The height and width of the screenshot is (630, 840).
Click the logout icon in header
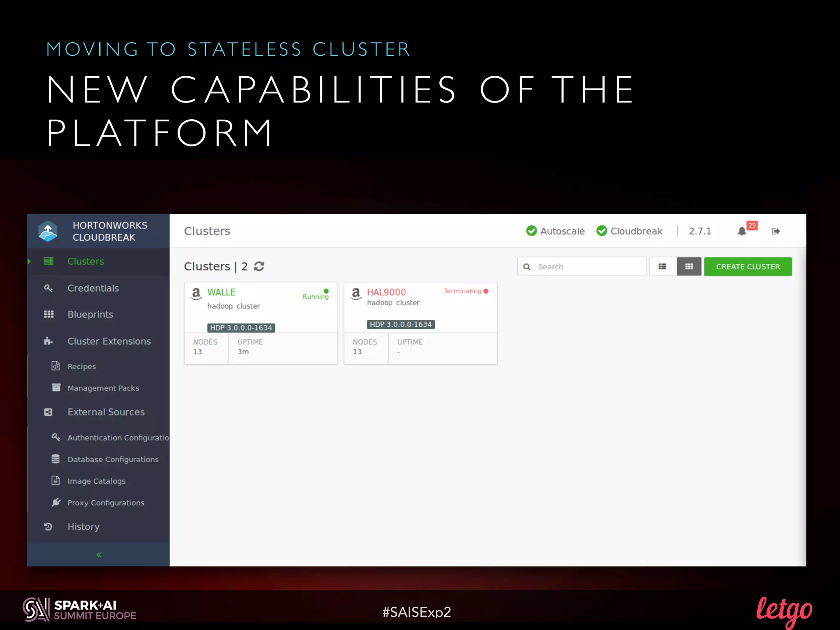[x=776, y=231]
